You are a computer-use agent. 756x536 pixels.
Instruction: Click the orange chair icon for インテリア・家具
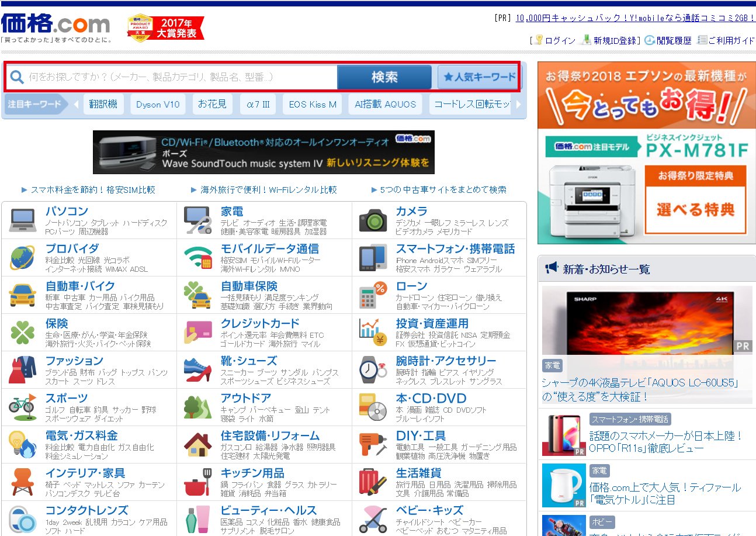23,482
